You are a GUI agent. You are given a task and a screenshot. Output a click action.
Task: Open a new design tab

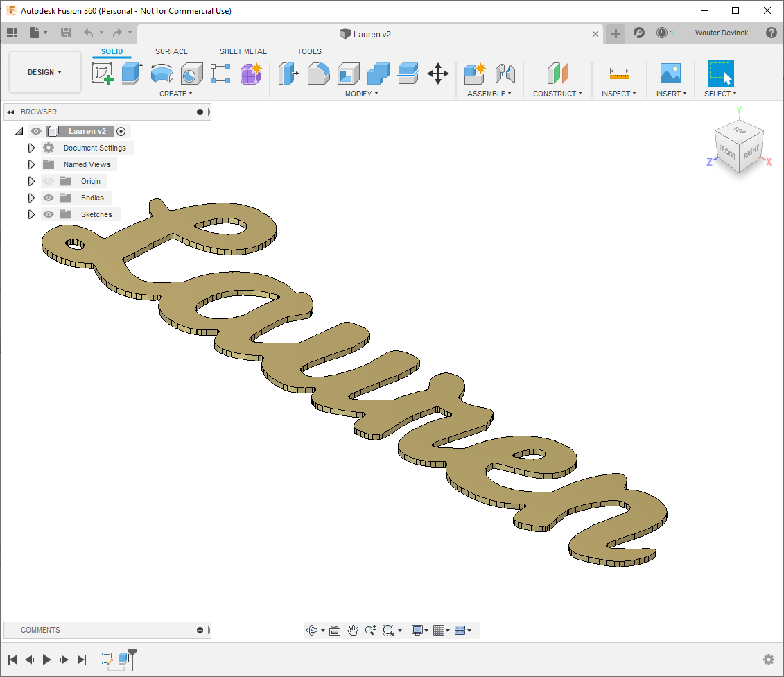point(616,33)
